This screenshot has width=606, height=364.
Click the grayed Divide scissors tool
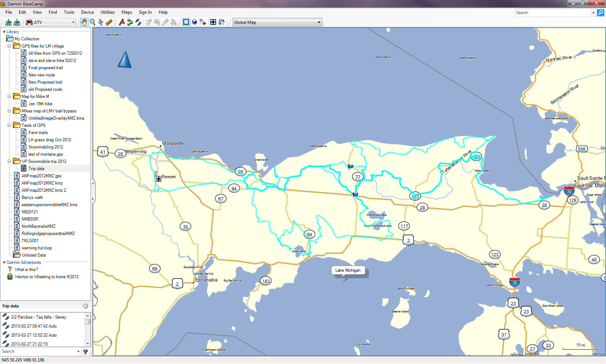point(174,22)
